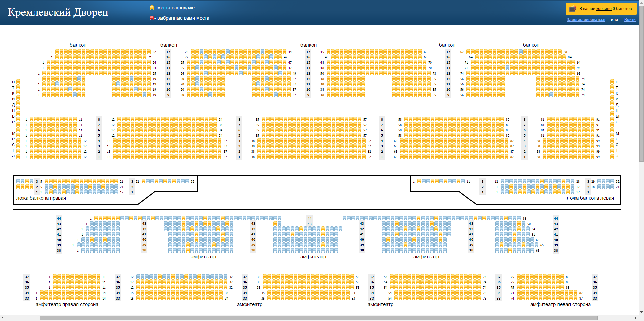644x321 pixels.
Task: Select seat 57 in row 8
Action: point(360,119)
